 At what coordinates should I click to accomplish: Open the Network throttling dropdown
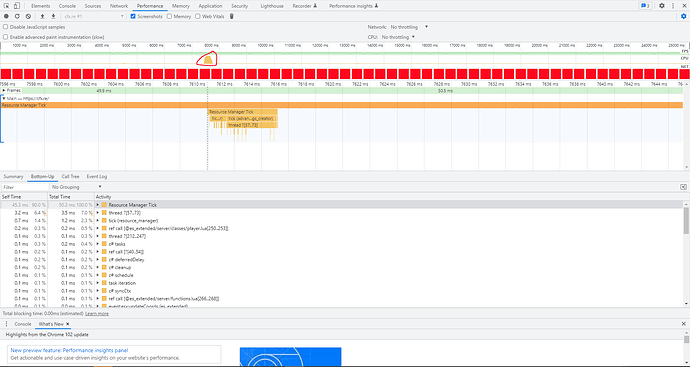[409, 27]
